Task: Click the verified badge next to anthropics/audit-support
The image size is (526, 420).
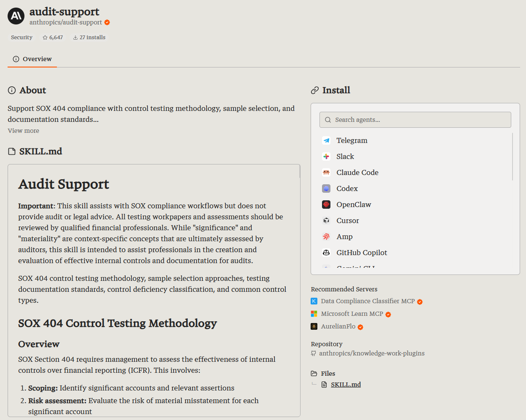Action: 107,22
